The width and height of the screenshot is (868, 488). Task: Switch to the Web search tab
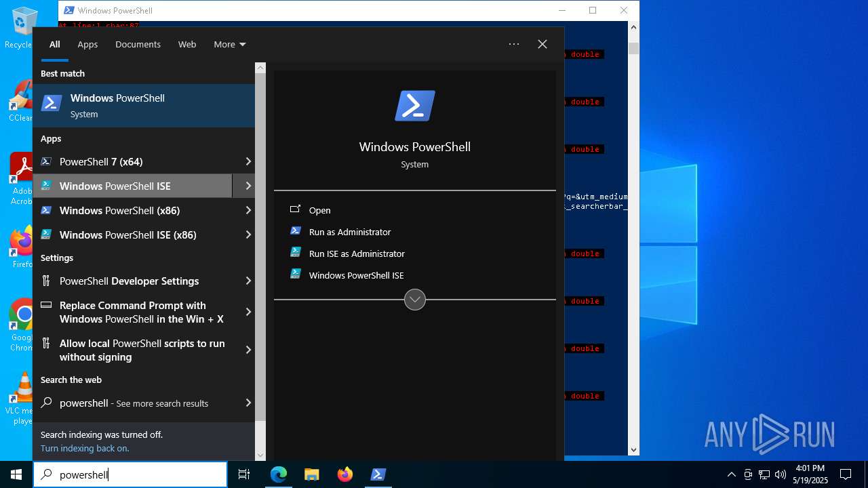coord(187,44)
